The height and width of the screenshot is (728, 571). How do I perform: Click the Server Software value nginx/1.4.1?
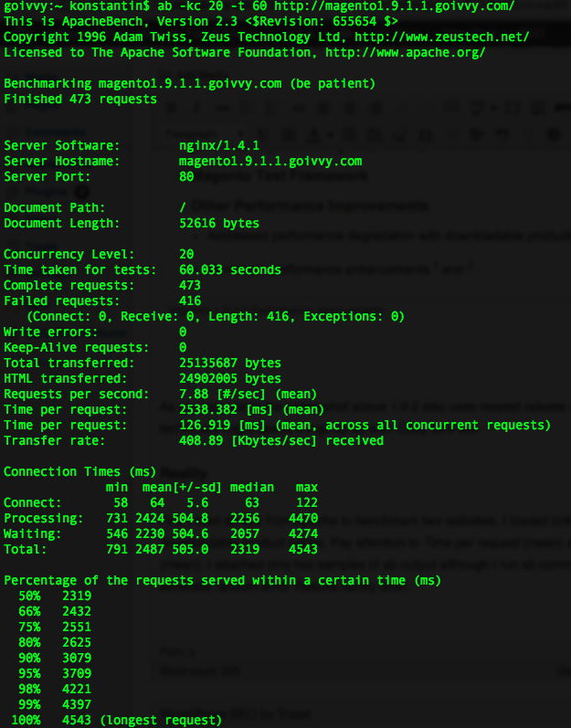219,146
